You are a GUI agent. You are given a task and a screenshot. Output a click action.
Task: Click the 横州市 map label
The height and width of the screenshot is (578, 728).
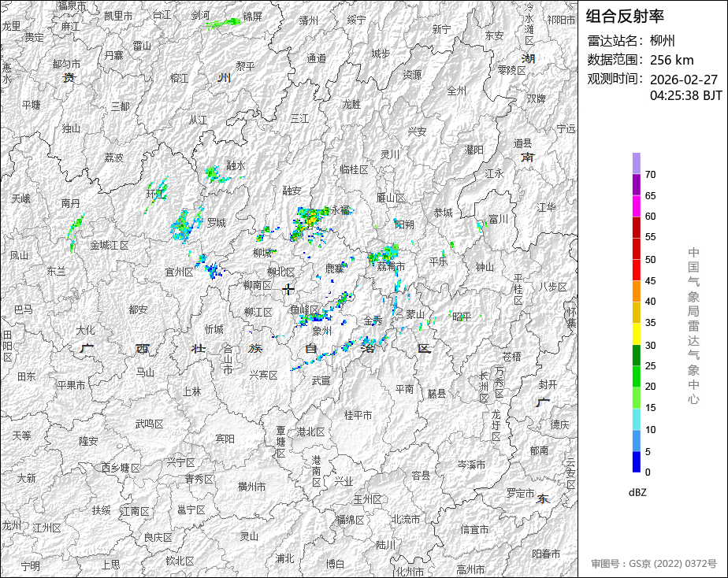coord(251,487)
